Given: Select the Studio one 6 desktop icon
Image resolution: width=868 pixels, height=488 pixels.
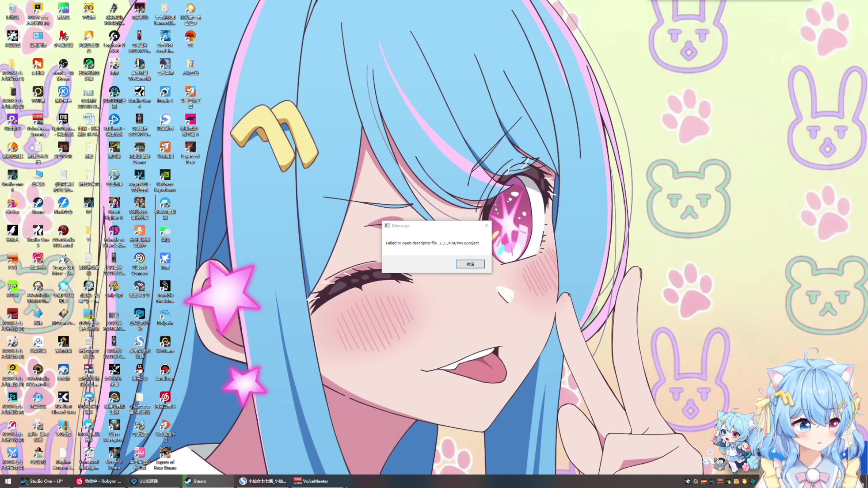Looking at the screenshot, I should pos(13,181).
